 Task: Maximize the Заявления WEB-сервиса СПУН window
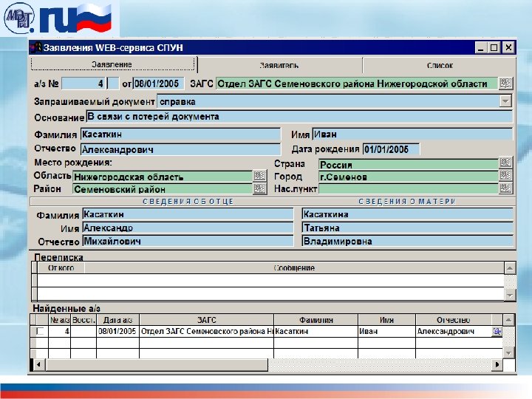pyautogui.click(x=494, y=47)
